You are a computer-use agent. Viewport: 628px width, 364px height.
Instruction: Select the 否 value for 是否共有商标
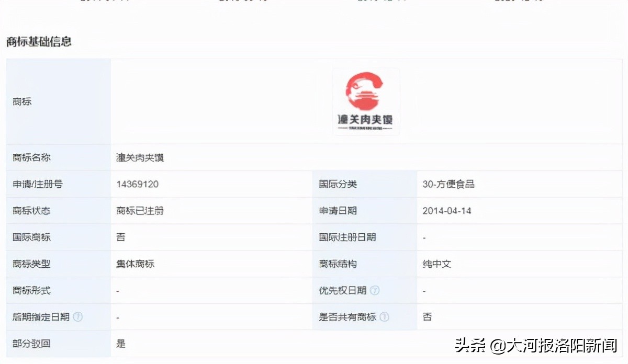click(427, 317)
